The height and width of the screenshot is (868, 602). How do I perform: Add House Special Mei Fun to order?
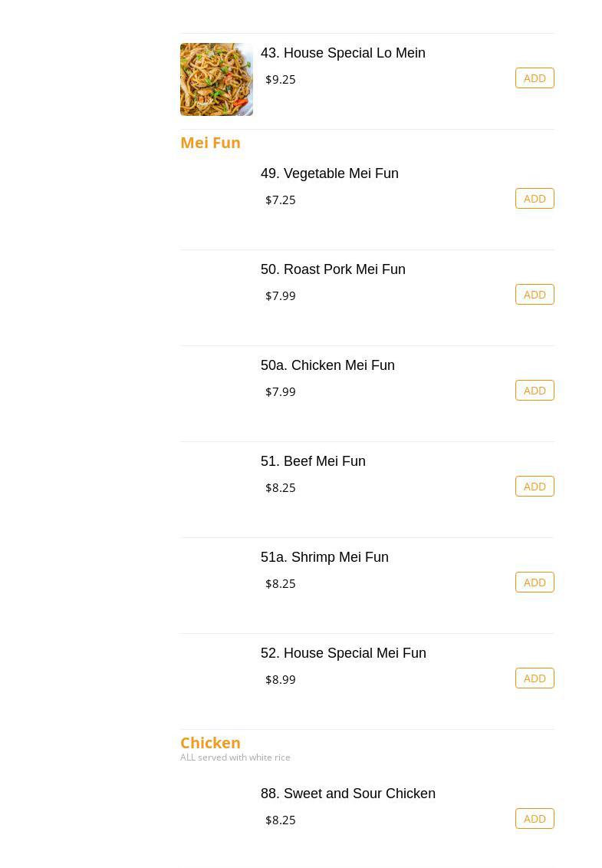pos(535,678)
